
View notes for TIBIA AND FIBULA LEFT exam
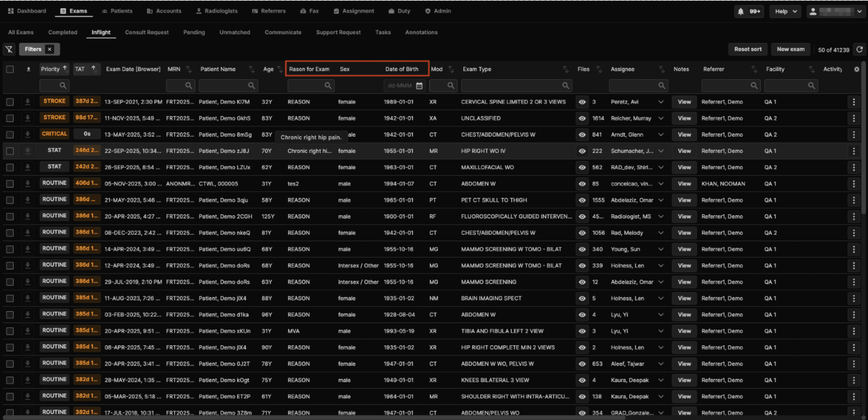tap(684, 331)
